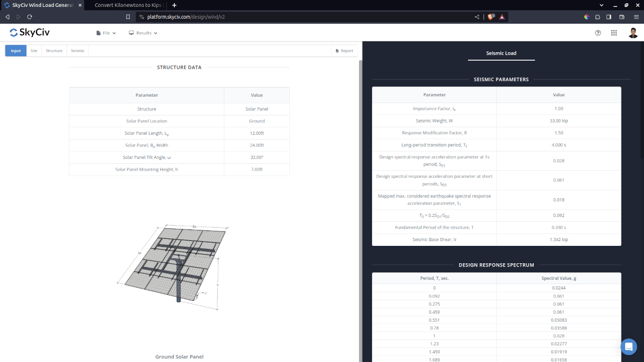
Task: Open the File dropdown menu
Action: click(x=106, y=33)
